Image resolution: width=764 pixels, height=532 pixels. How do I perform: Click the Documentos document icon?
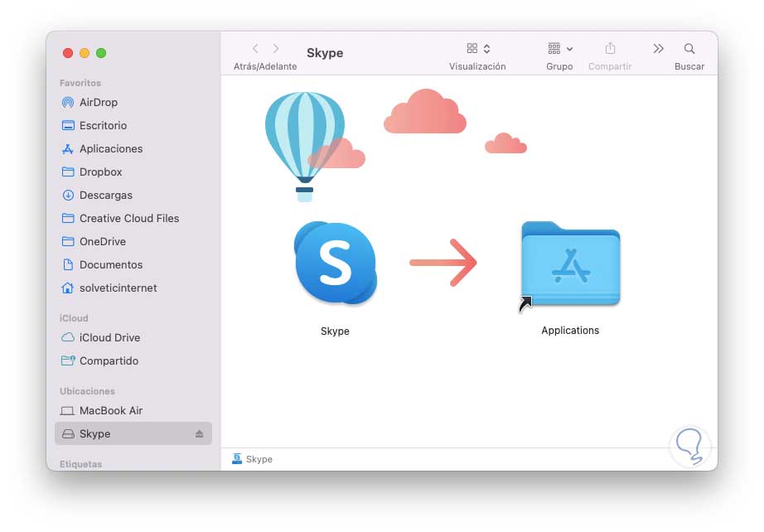click(x=68, y=264)
